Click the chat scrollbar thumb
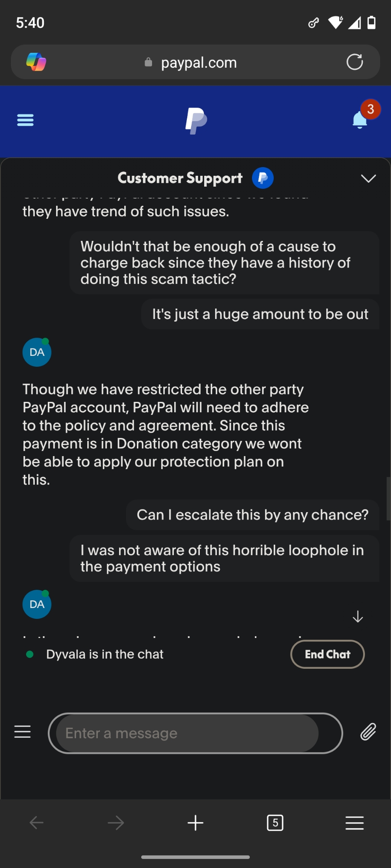The width and height of the screenshot is (391, 868). 388,498
